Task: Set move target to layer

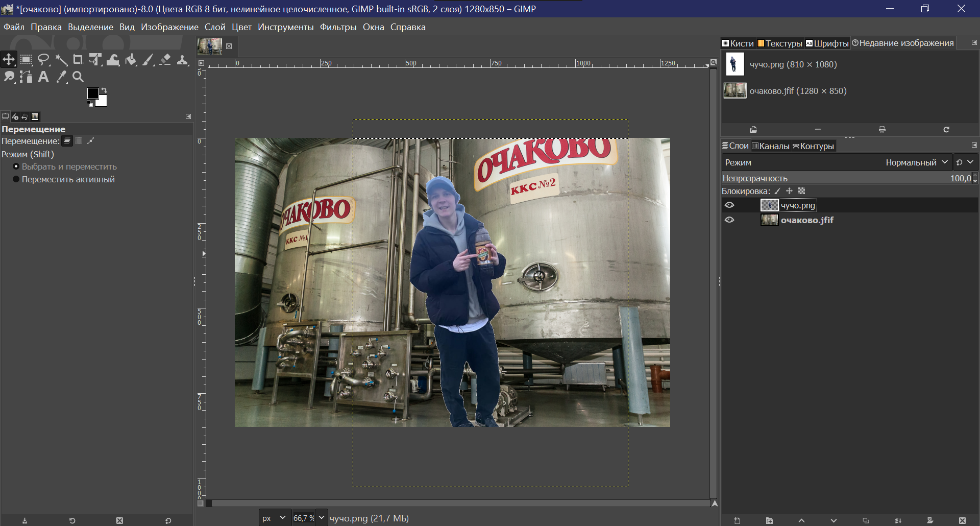Action: coord(67,141)
